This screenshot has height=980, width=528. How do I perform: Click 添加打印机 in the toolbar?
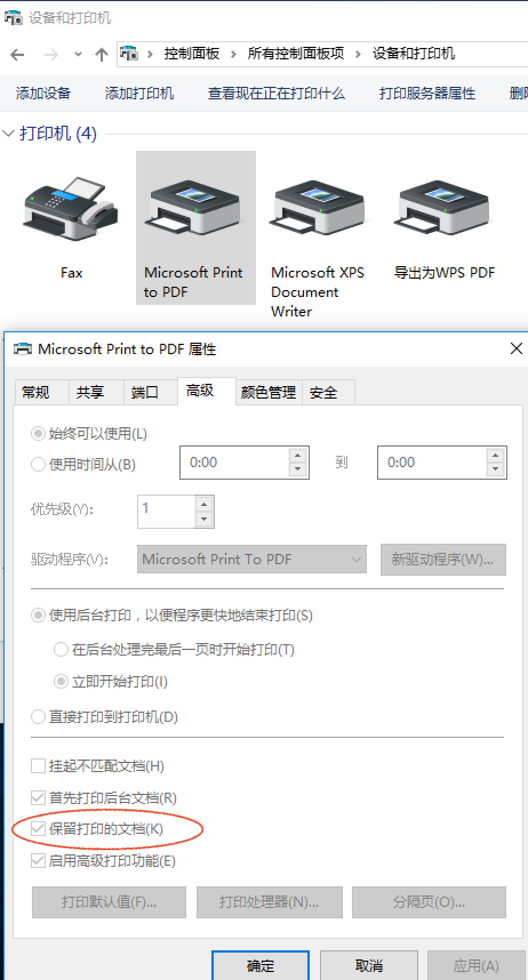pos(139,93)
